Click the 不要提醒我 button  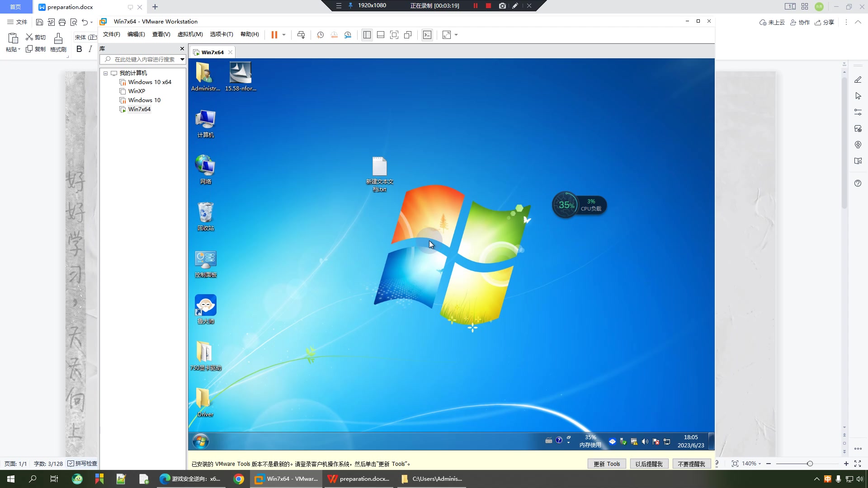coord(691,464)
